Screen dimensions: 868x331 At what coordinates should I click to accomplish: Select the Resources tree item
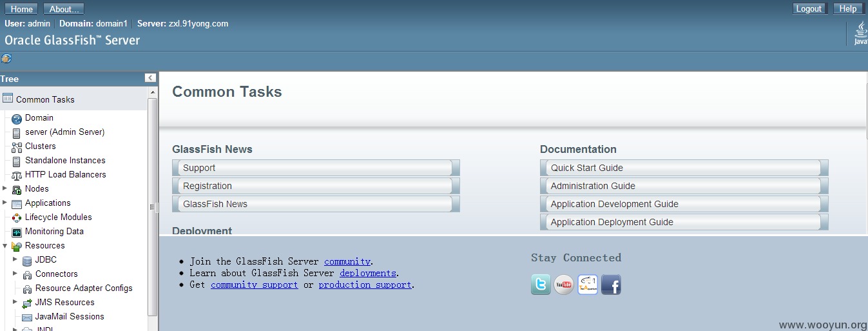(x=45, y=245)
